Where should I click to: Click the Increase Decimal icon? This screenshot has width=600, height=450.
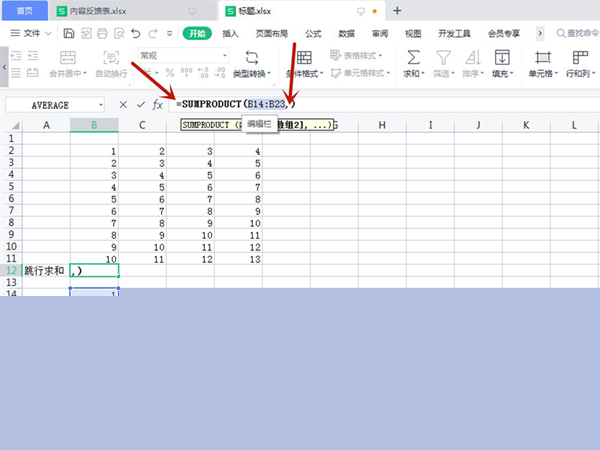point(203,73)
